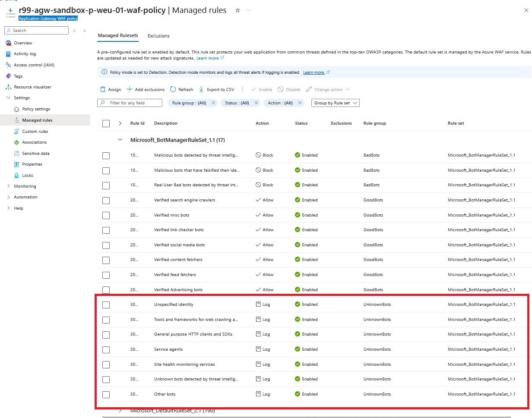Click the Status : (All) filter pill
532x418 pixels.
[237, 103]
